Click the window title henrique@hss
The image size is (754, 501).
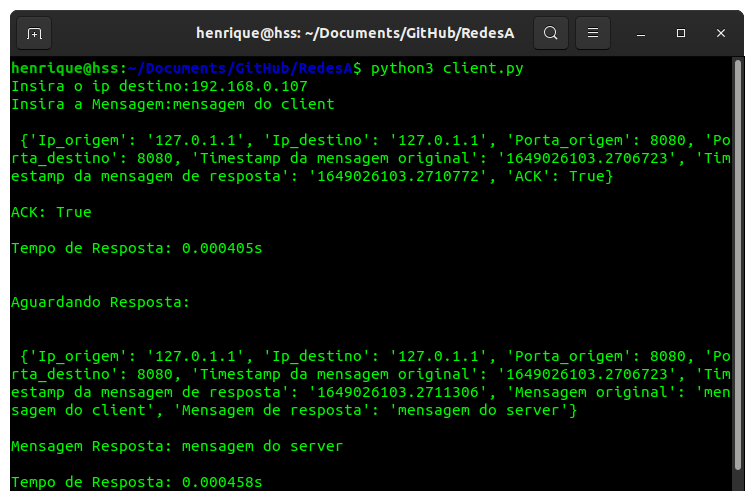click(355, 33)
